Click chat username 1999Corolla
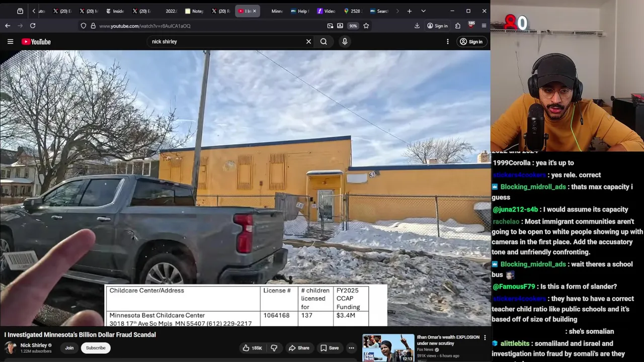644x362 pixels. (512, 163)
